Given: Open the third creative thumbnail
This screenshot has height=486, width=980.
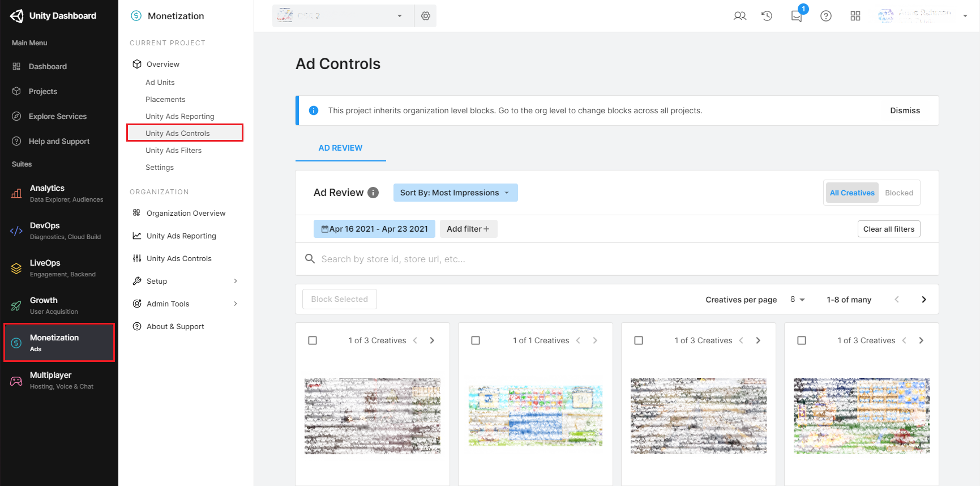Looking at the screenshot, I should 699,416.
